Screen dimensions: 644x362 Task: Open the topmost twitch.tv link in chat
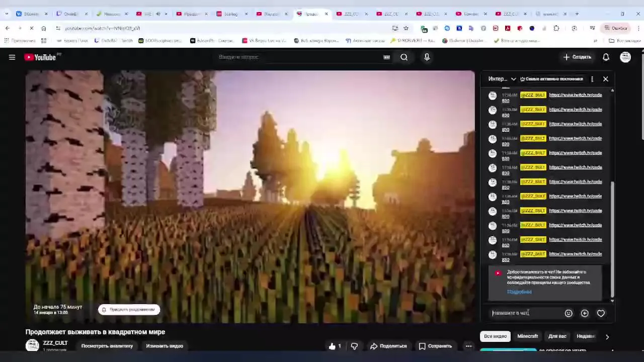click(x=575, y=95)
